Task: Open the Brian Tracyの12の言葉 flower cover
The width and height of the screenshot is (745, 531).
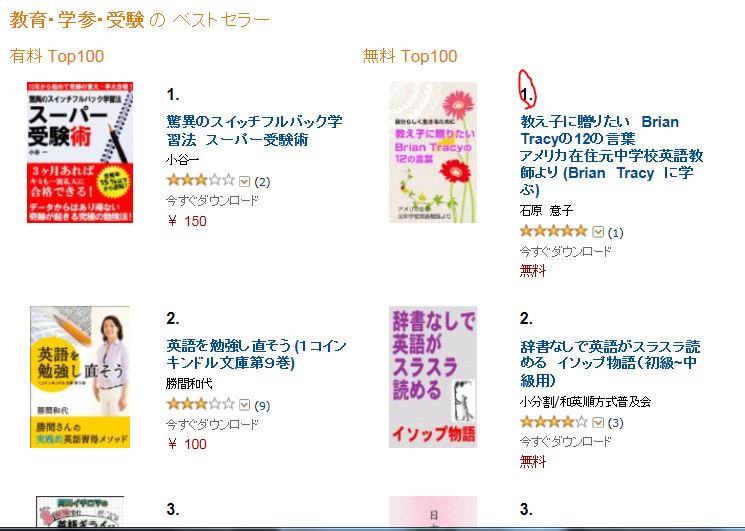Action: point(433,152)
